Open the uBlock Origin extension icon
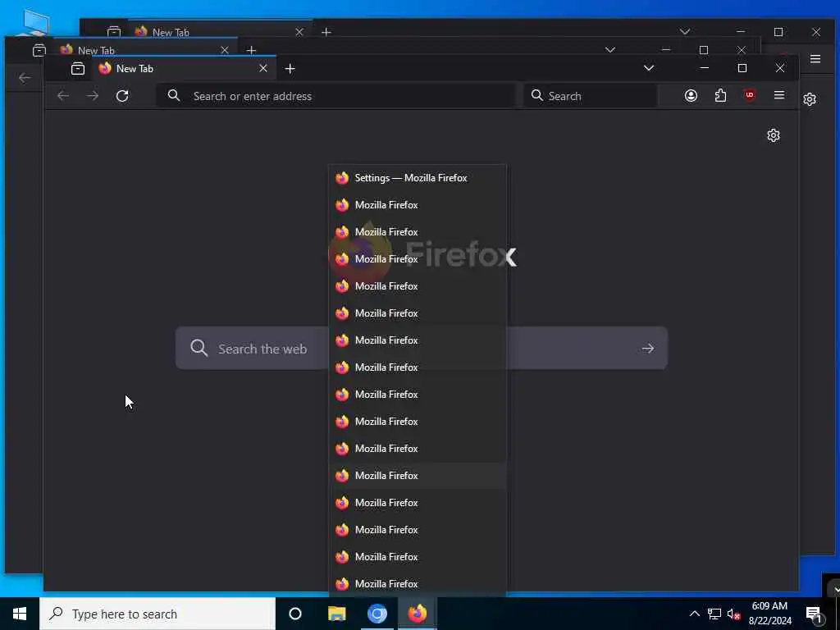This screenshot has width=840, height=630. click(750, 95)
